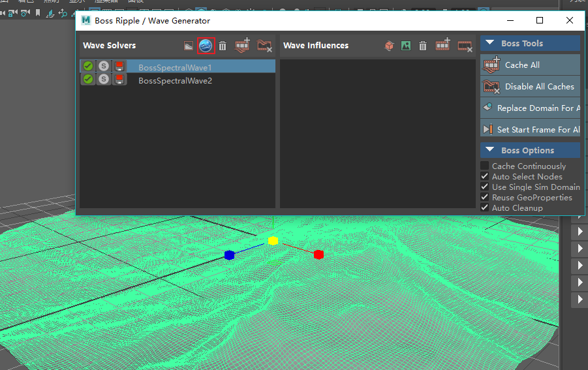
Task: Collapse the Boss Tools section
Action: coord(489,43)
